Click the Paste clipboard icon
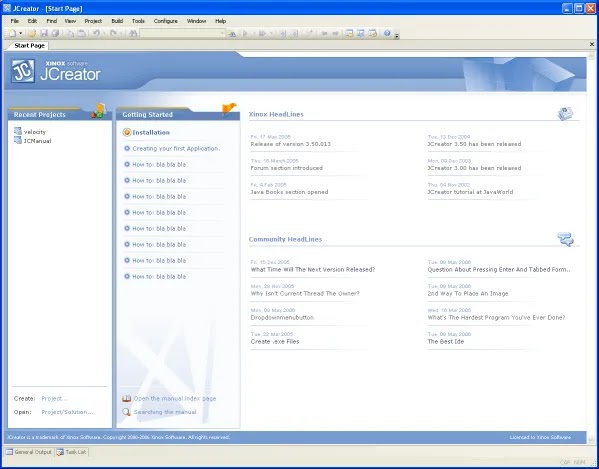 tap(81, 34)
